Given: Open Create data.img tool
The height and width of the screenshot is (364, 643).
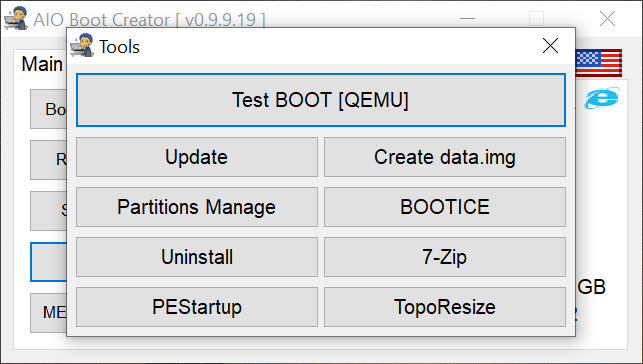Looking at the screenshot, I should tap(445, 157).
